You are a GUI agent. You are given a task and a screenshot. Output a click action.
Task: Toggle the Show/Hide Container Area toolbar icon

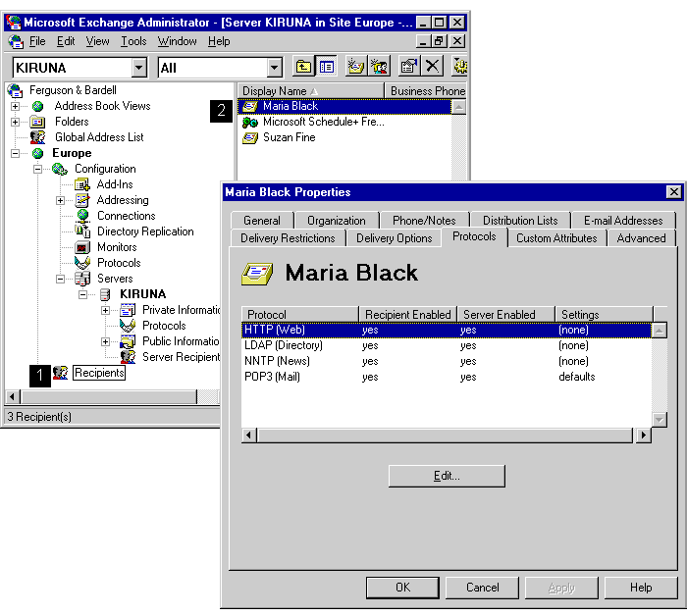coord(327,67)
